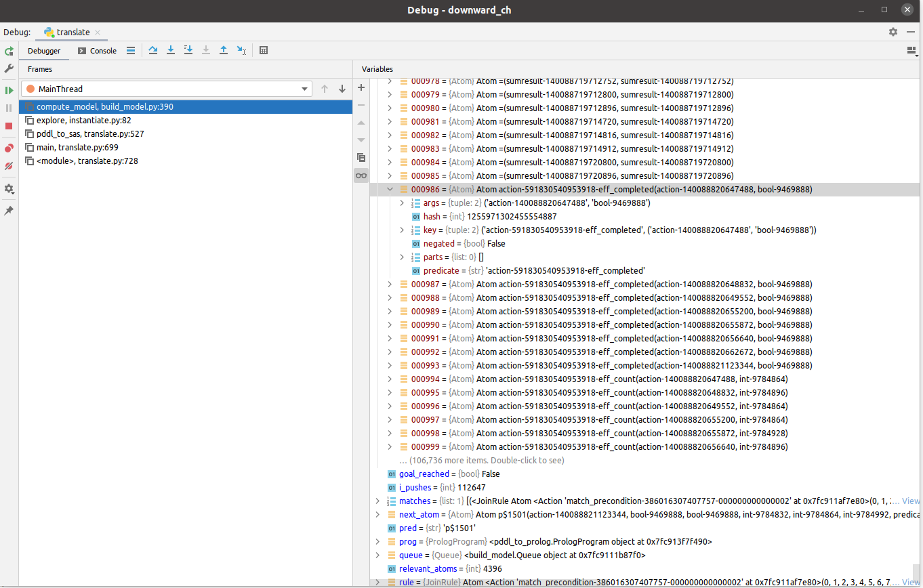Click Step Into My Code icon
Viewport: 923px width, 588px height.
pyautogui.click(x=188, y=50)
